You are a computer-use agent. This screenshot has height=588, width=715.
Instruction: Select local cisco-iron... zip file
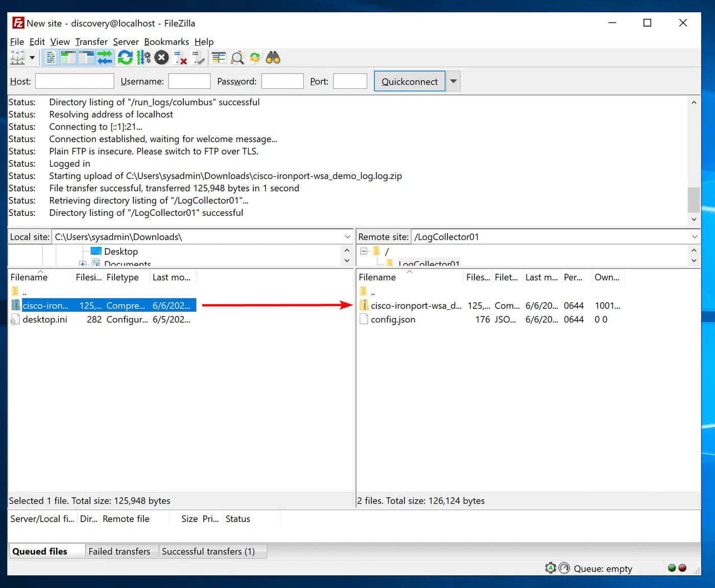click(x=103, y=305)
